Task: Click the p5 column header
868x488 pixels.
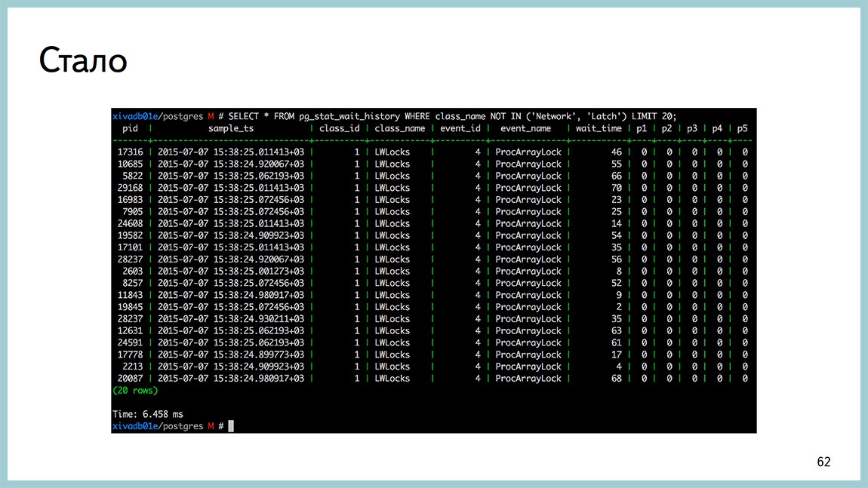Action: coord(743,128)
